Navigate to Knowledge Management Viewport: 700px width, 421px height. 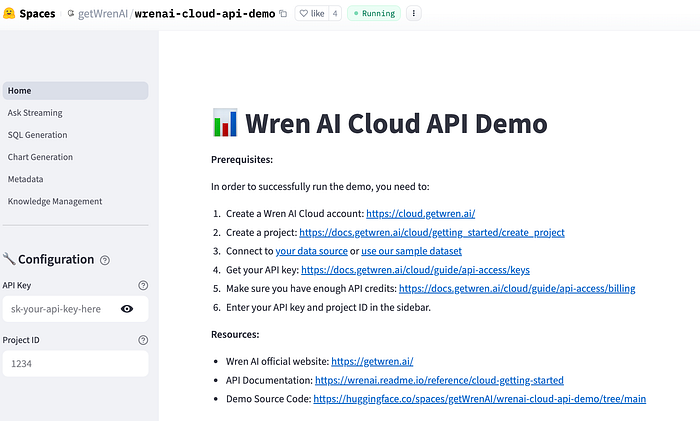click(x=75, y=201)
